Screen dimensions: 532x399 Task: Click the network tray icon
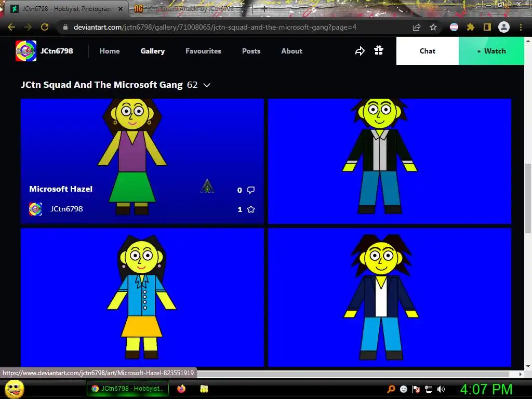click(429, 389)
